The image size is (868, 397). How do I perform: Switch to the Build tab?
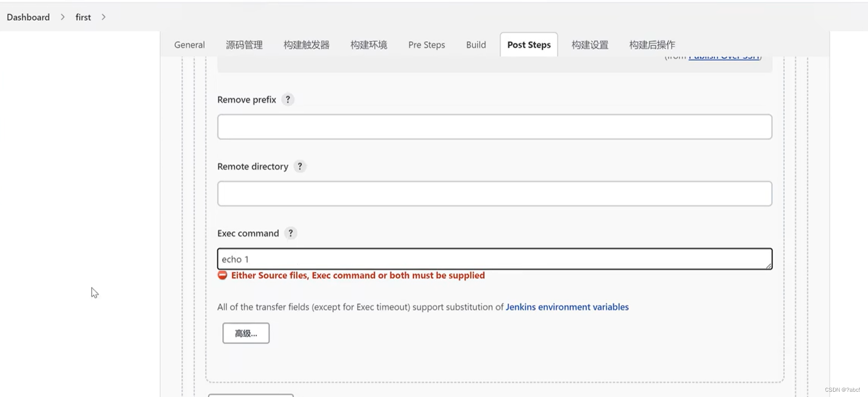[476, 45]
